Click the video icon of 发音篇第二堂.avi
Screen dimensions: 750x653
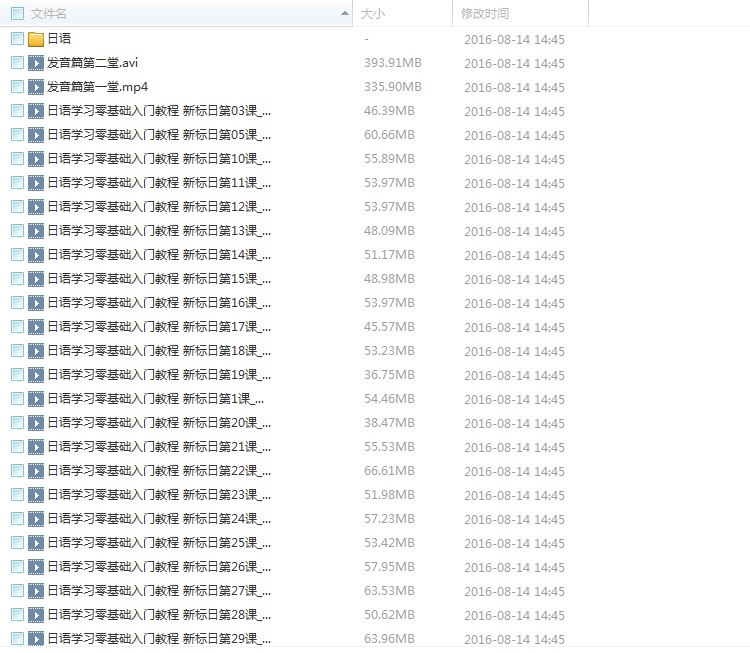coord(36,63)
